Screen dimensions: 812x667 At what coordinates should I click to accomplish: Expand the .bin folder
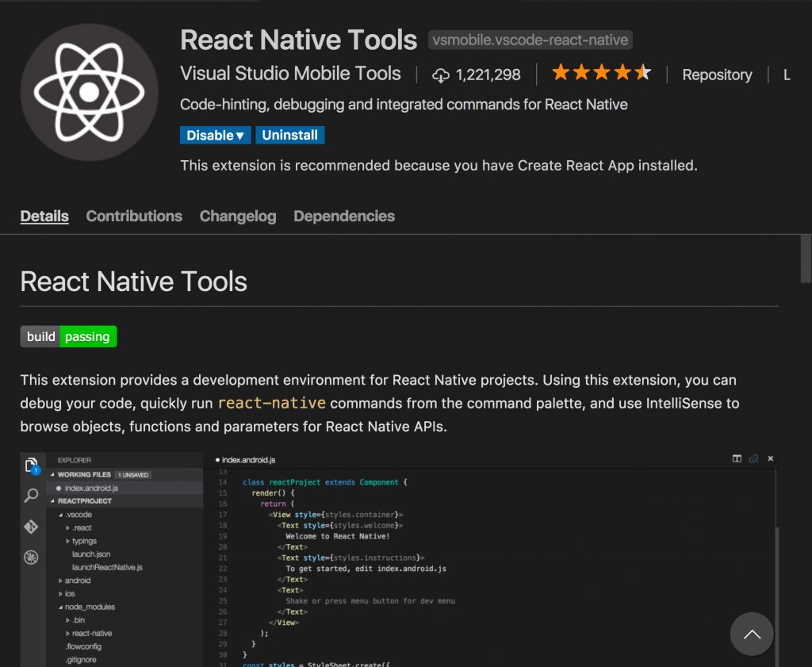click(x=68, y=620)
